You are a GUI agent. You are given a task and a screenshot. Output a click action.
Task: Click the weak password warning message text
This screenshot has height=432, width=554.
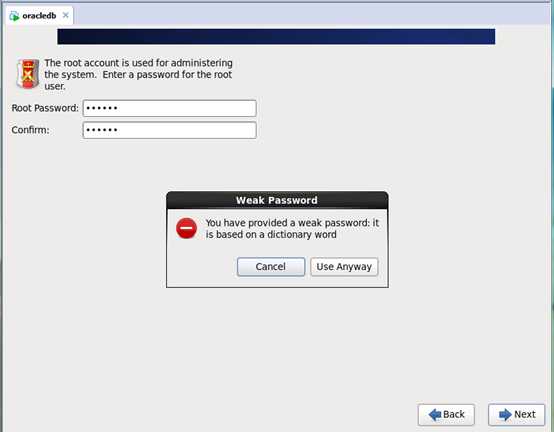(292, 229)
